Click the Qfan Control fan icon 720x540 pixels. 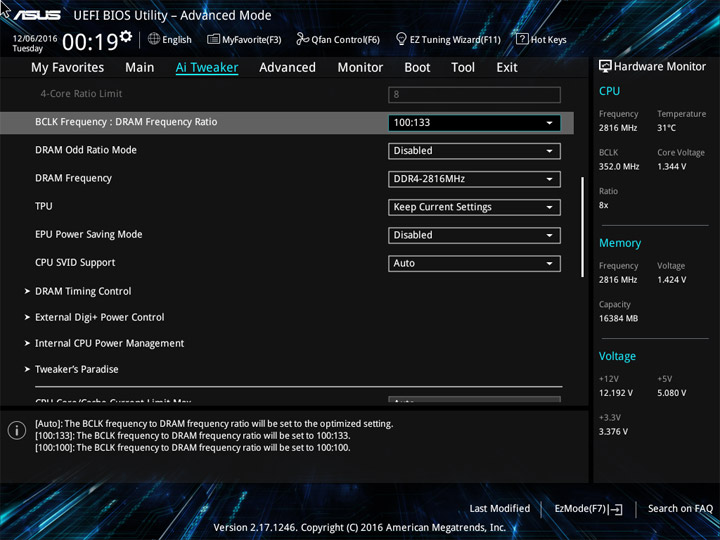click(x=302, y=39)
